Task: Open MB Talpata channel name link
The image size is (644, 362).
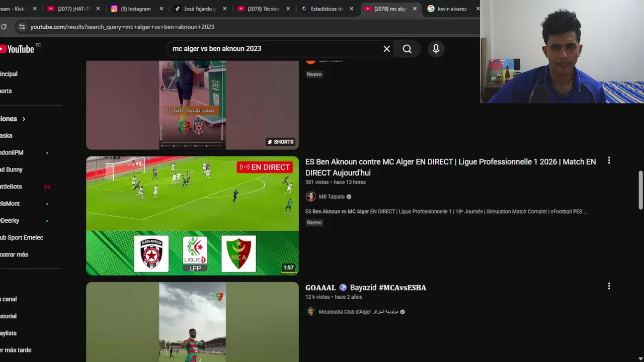Action: (x=332, y=197)
